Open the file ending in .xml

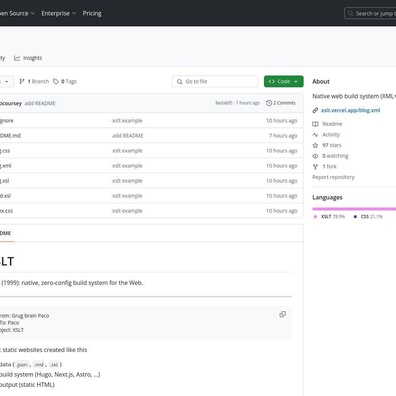[5, 166]
